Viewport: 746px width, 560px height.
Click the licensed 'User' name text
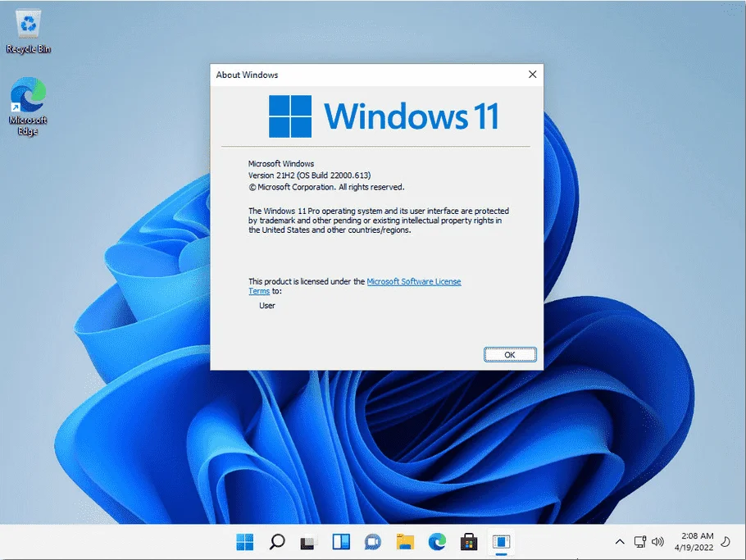[x=267, y=306]
